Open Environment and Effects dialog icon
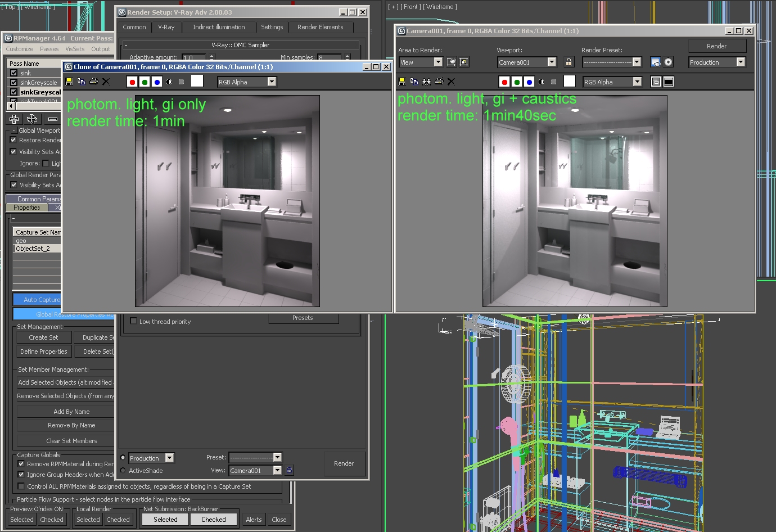The width and height of the screenshot is (776, 532). click(x=668, y=62)
